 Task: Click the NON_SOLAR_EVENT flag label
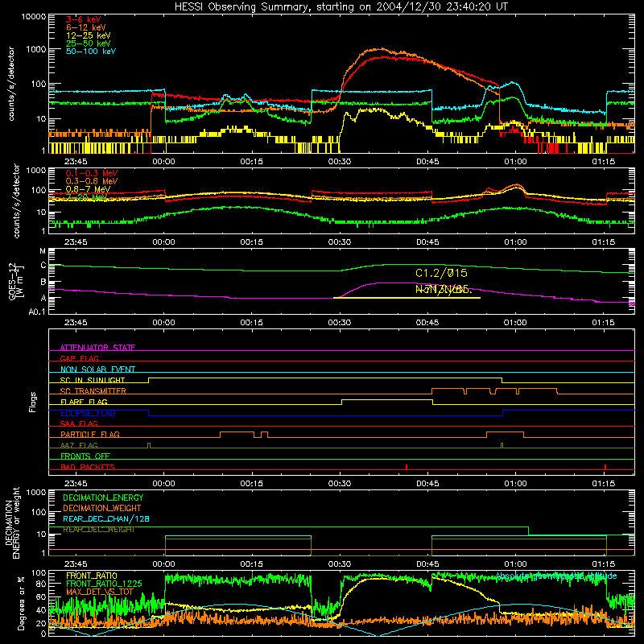coord(97,369)
